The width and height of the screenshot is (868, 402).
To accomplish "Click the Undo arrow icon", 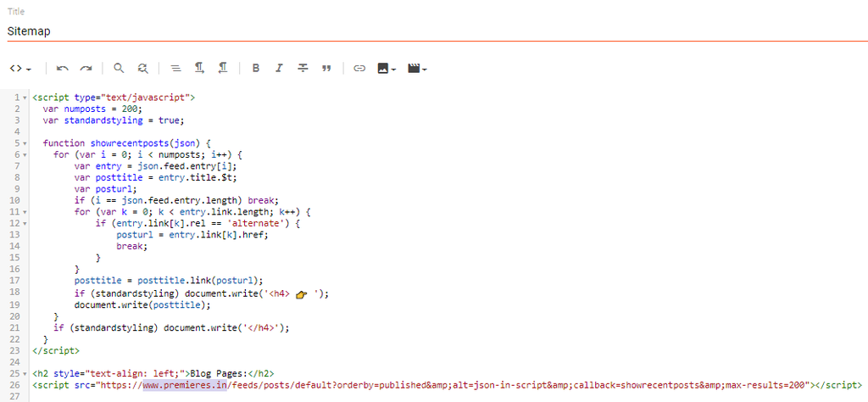I will [x=63, y=69].
